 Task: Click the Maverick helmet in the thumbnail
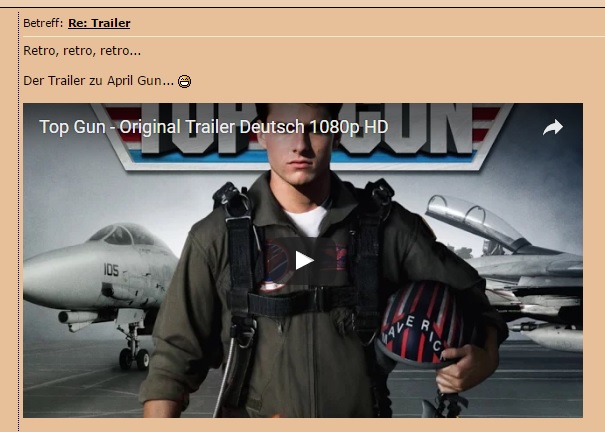pyautogui.click(x=422, y=322)
